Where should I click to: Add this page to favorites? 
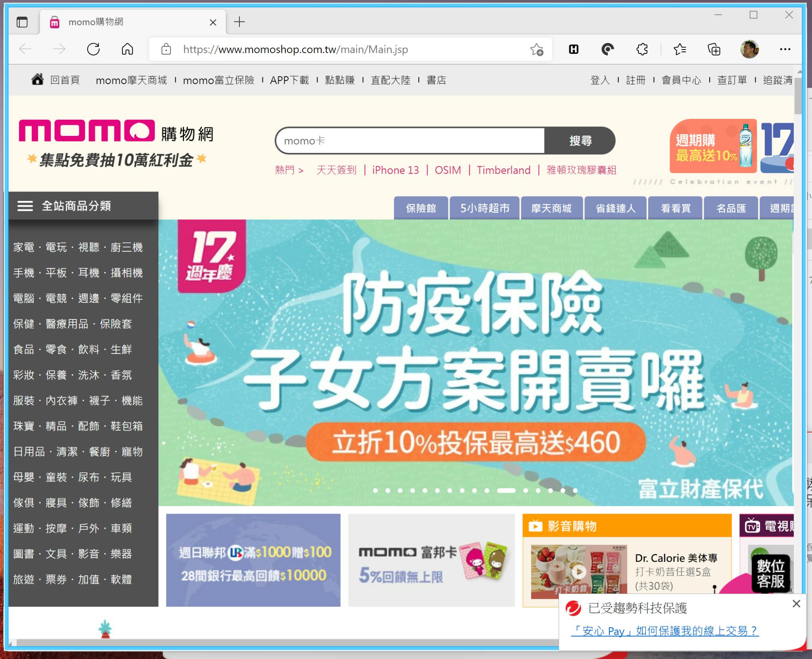(x=537, y=50)
